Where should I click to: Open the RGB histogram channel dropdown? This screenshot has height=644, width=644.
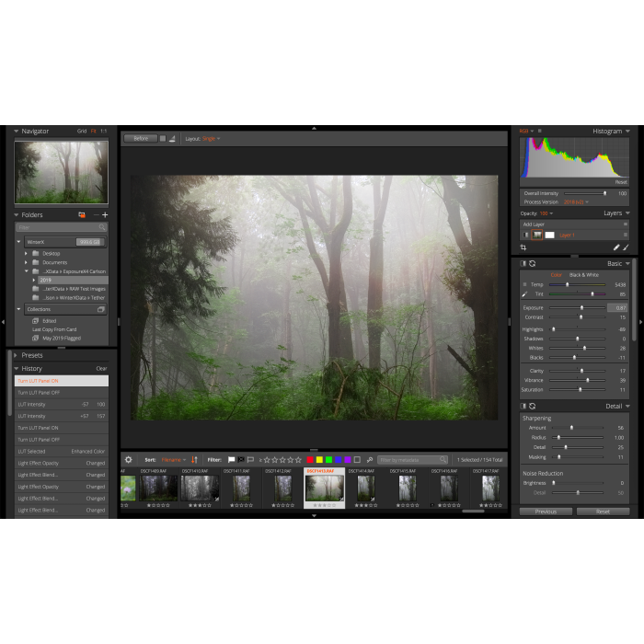(x=526, y=131)
